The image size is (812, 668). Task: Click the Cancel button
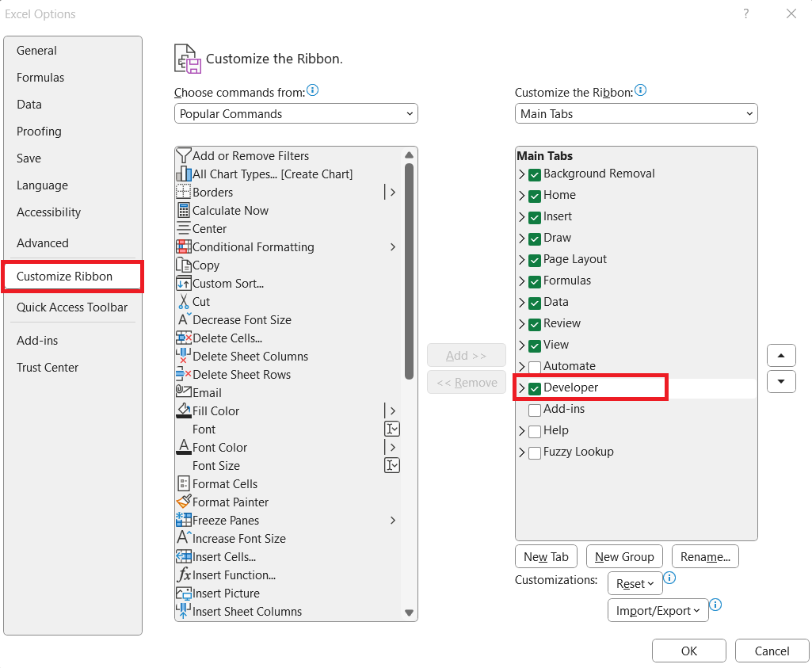[772, 651]
